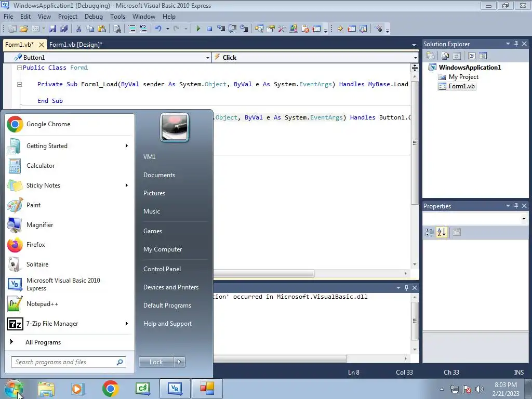Image resolution: width=532 pixels, height=399 pixels.
Task: Uncomment the selected lines icon
Action: pyautogui.click(x=143, y=29)
